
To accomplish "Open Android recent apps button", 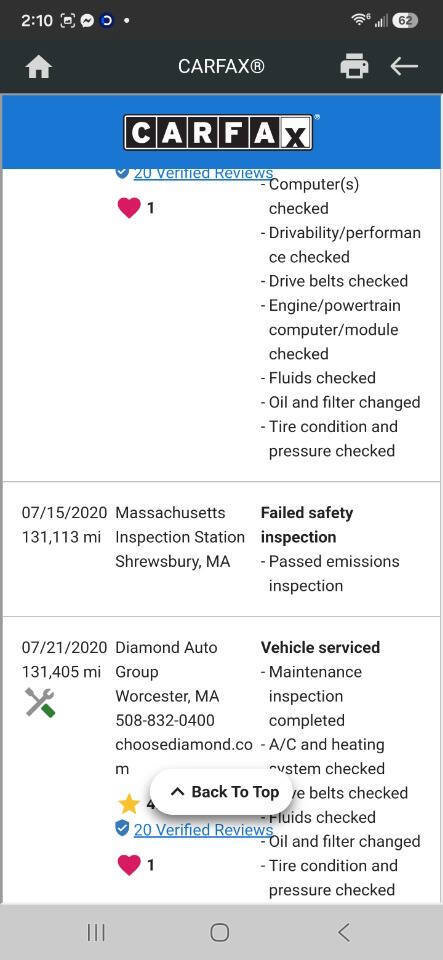I will [96, 932].
